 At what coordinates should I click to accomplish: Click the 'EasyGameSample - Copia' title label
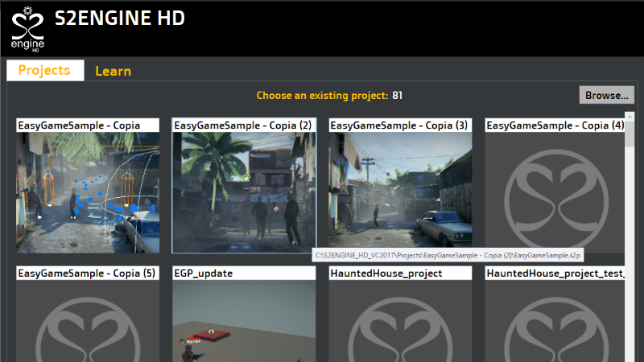pyautogui.click(x=88, y=125)
